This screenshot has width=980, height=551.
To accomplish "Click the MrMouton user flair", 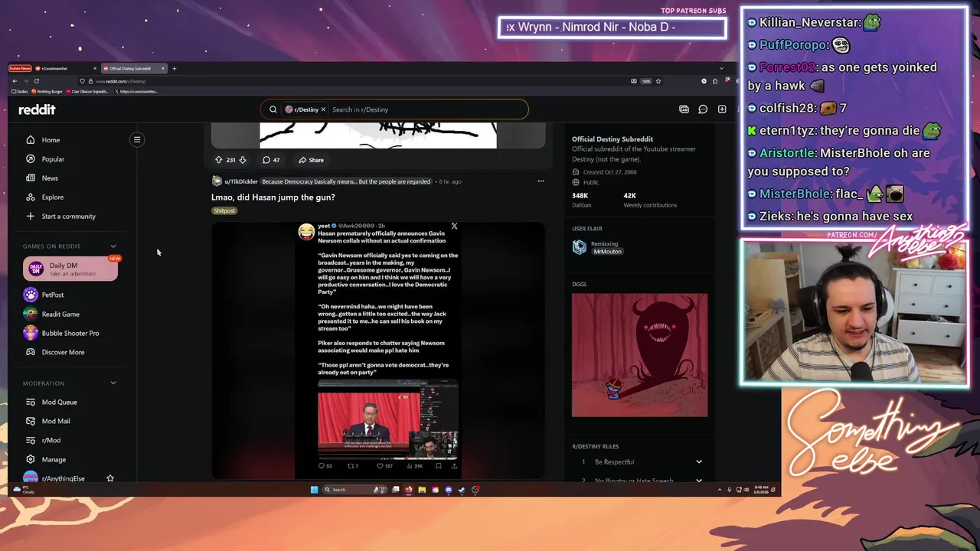I will click(x=608, y=251).
